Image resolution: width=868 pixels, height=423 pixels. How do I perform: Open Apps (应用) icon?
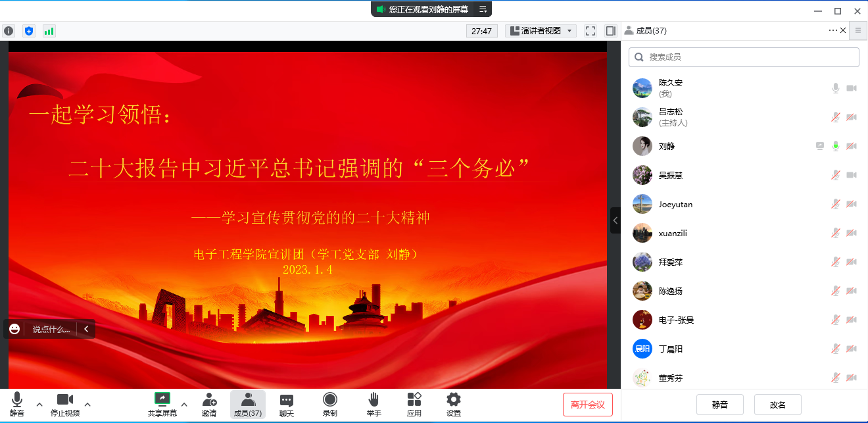pos(414,404)
